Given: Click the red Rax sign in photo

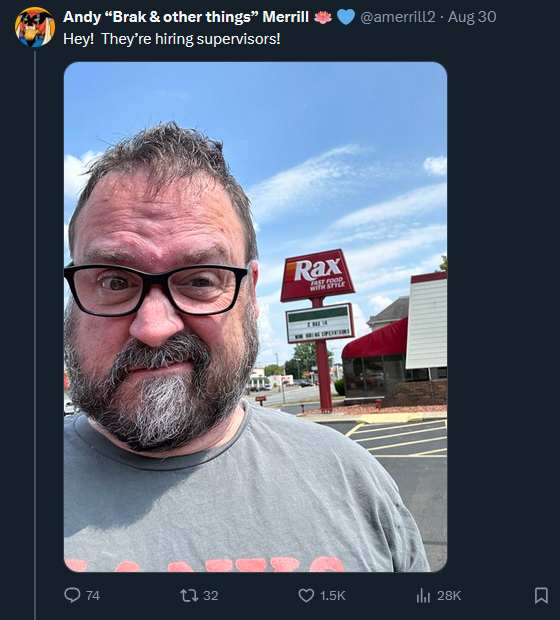Looking at the screenshot, I should pos(318,275).
